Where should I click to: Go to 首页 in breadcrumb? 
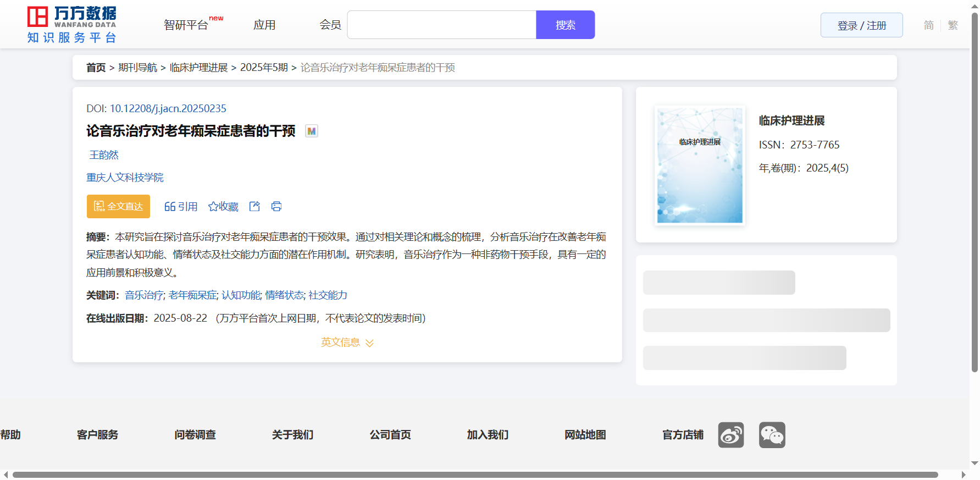96,68
